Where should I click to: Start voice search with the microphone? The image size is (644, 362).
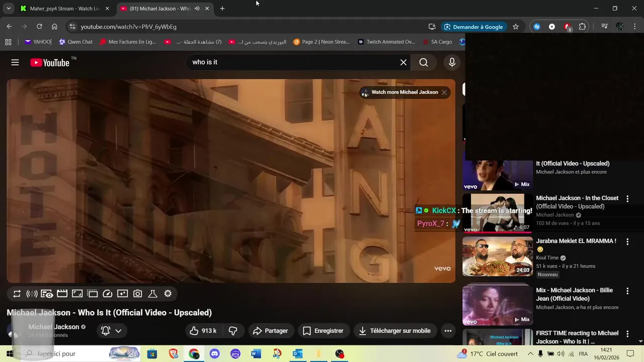(x=452, y=62)
